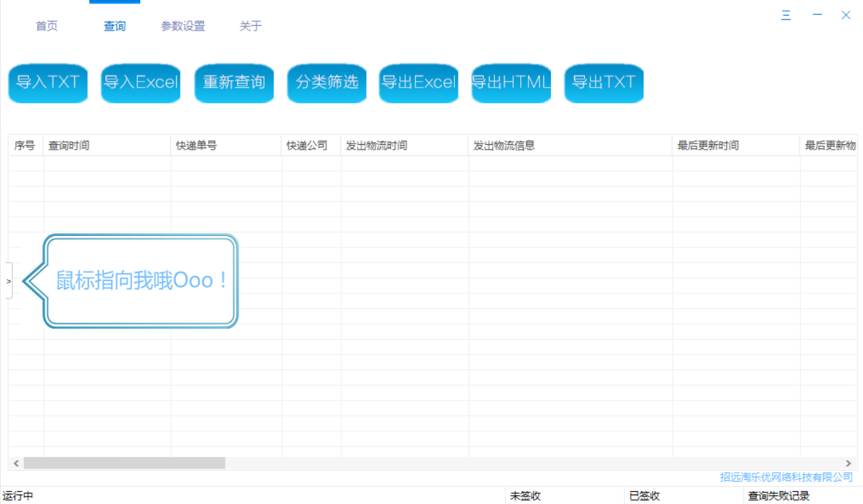Switch to the 参数设置 tab
The height and width of the screenshot is (504, 863).
(x=182, y=26)
